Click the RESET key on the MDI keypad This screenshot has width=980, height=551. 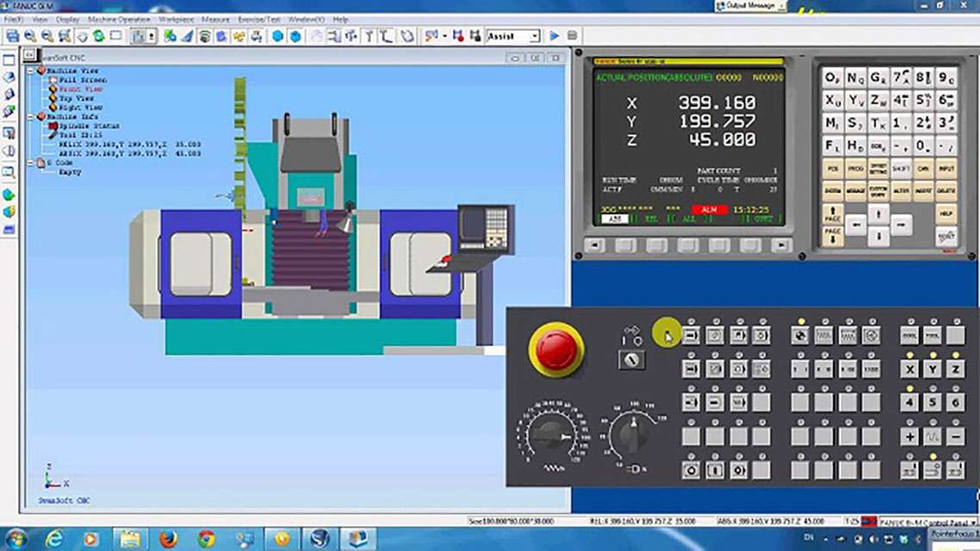click(946, 236)
